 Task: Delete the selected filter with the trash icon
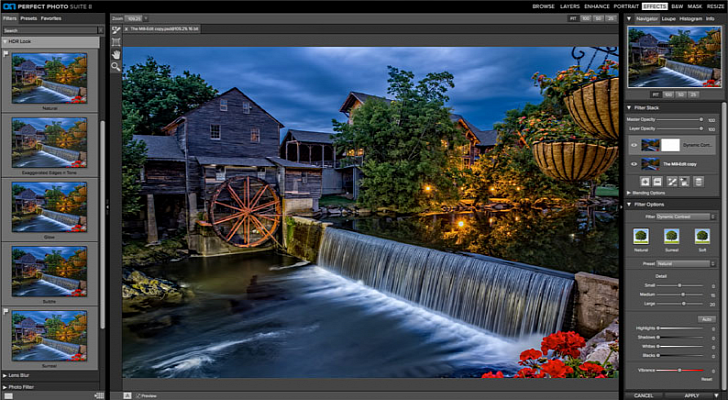[698, 181]
